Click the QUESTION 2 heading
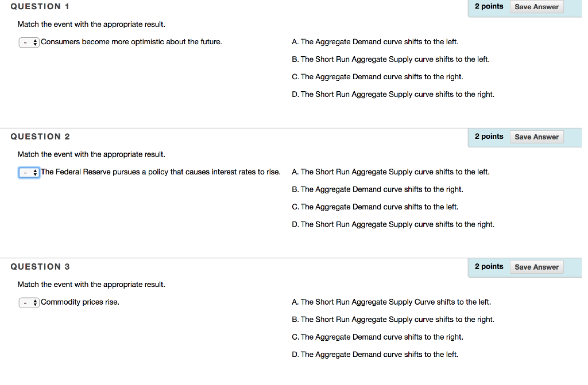The width and height of the screenshot is (588, 385). coord(40,137)
